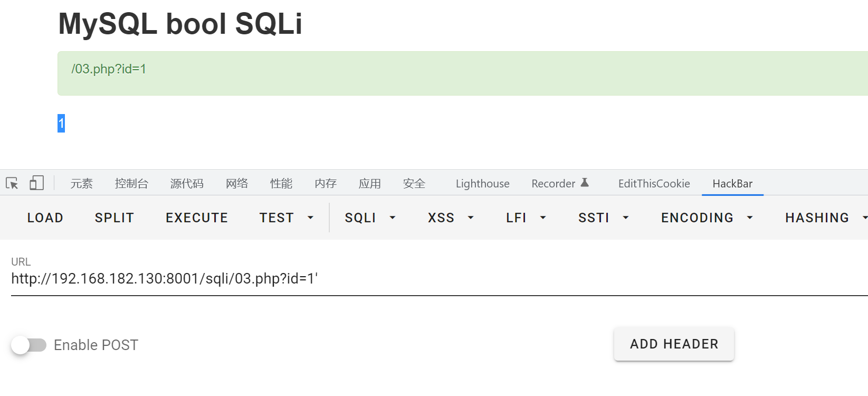Open the 内存 panel
Viewport: 868px width, 396px height.
pyautogui.click(x=325, y=183)
